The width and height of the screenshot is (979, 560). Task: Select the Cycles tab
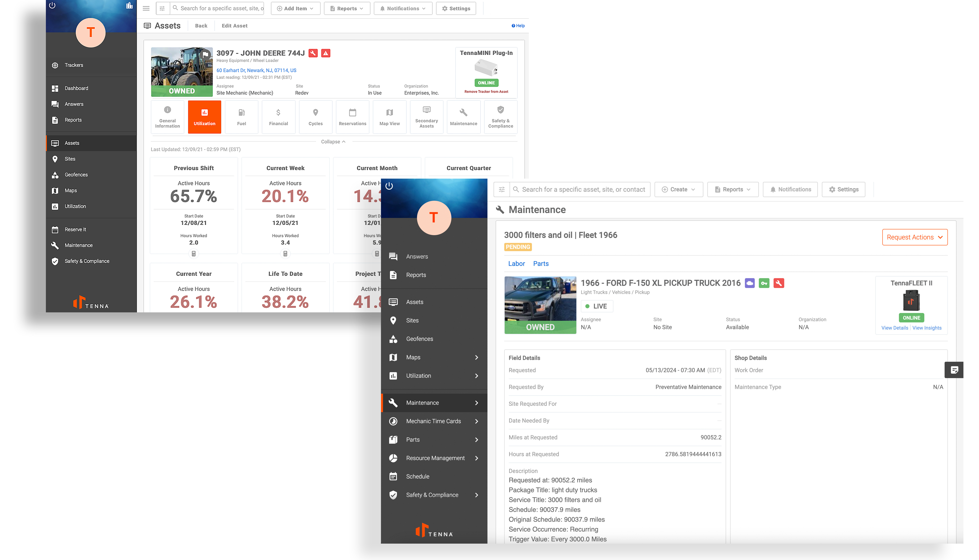[315, 117]
